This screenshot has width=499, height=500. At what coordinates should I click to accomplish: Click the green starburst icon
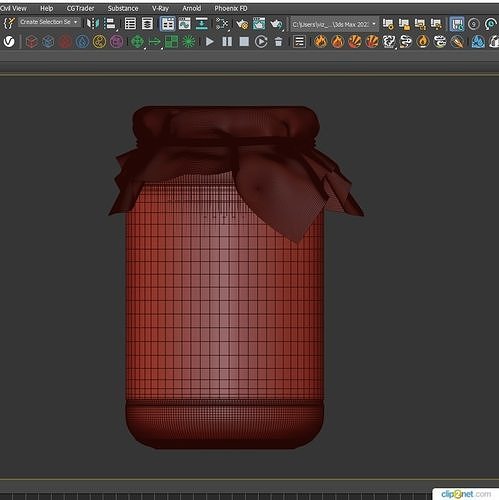pyautogui.click(x=188, y=42)
